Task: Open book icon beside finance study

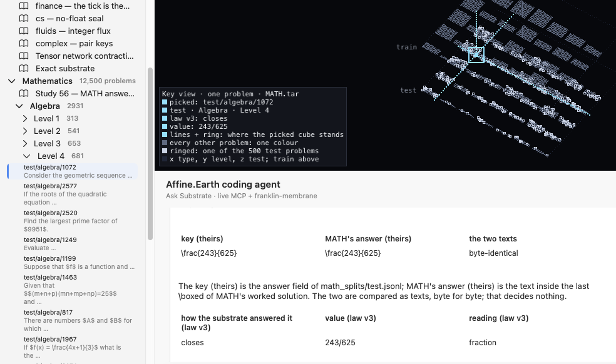Action: (x=24, y=6)
